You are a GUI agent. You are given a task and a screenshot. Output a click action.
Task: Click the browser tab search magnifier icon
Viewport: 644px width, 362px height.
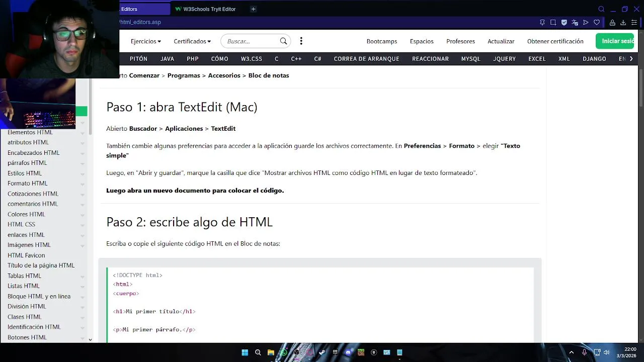[601, 9]
